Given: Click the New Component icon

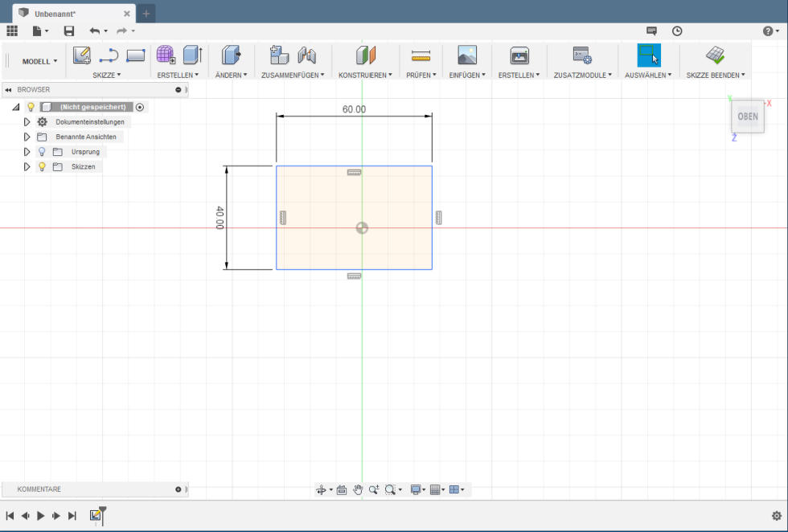Looking at the screenshot, I should coord(279,55).
